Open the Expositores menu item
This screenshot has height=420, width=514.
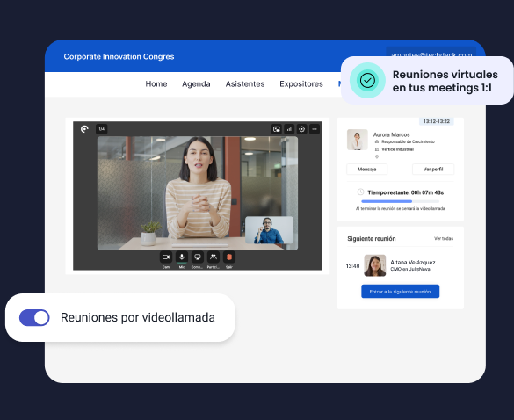tap(301, 84)
